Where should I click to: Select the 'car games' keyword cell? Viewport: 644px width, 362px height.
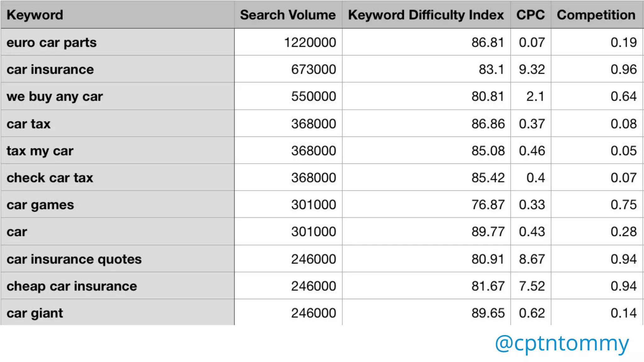click(40, 205)
